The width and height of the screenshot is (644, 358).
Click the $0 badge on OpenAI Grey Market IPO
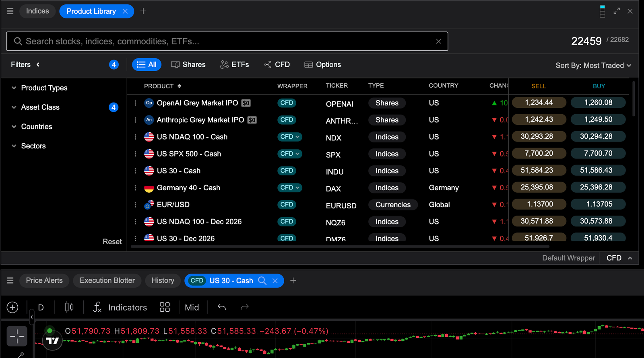click(246, 103)
